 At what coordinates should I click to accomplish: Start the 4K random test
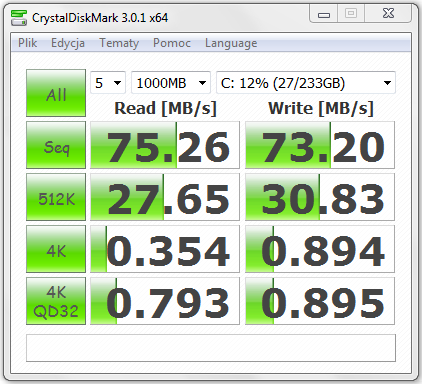56,249
